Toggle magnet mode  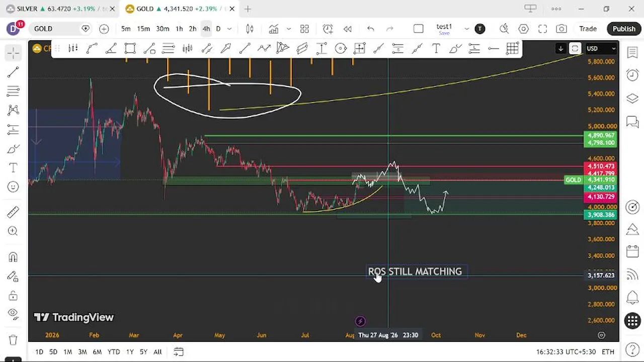point(13,257)
